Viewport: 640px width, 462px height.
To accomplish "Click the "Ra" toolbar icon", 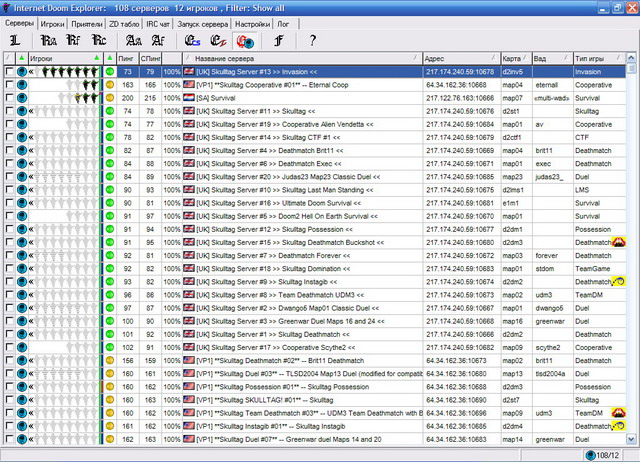I will pos(50,41).
